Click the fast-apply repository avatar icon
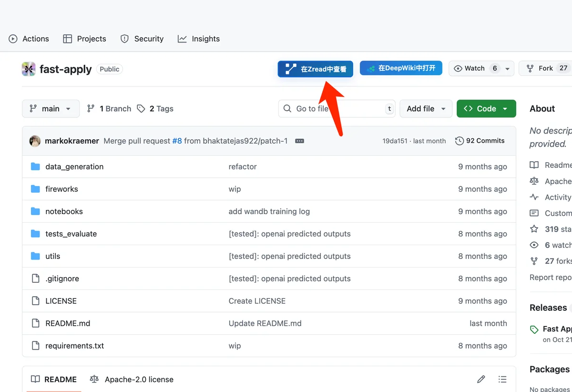The height and width of the screenshot is (392, 572). pos(29,69)
